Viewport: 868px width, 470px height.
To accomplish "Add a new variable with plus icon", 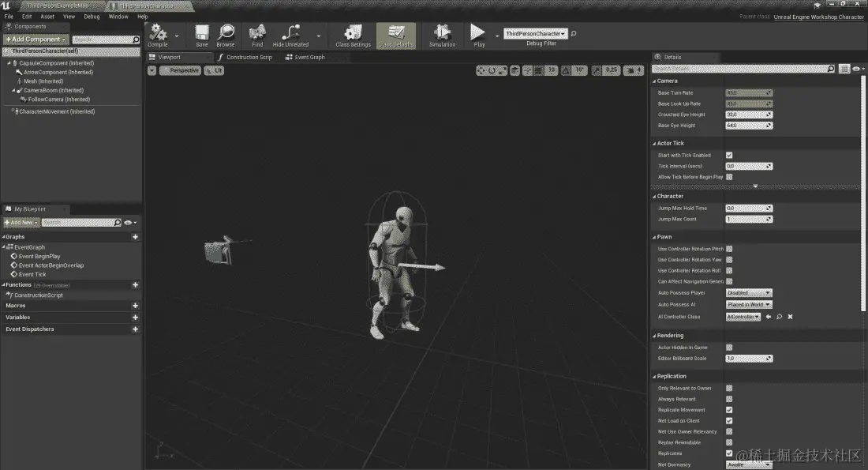I will (x=135, y=317).
